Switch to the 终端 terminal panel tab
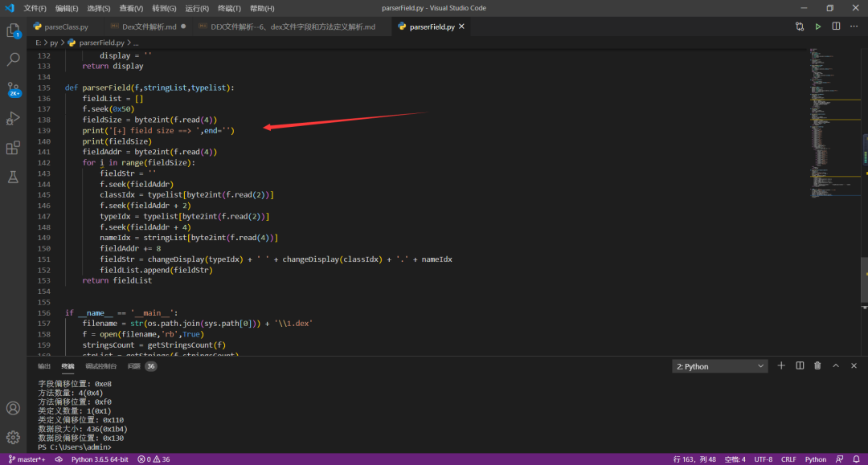 [68, 366]
